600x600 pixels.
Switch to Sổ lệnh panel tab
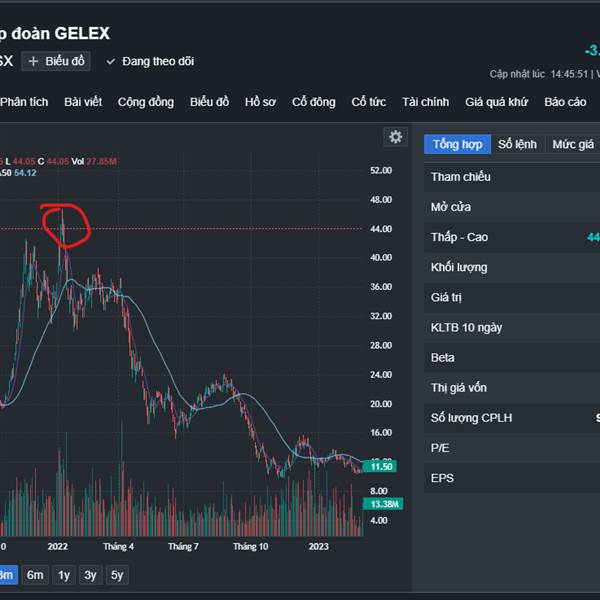click(x=517, y=144)
